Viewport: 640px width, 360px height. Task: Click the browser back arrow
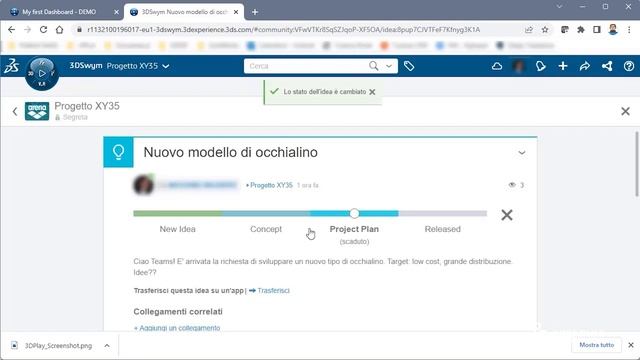[x=11, y=30]
